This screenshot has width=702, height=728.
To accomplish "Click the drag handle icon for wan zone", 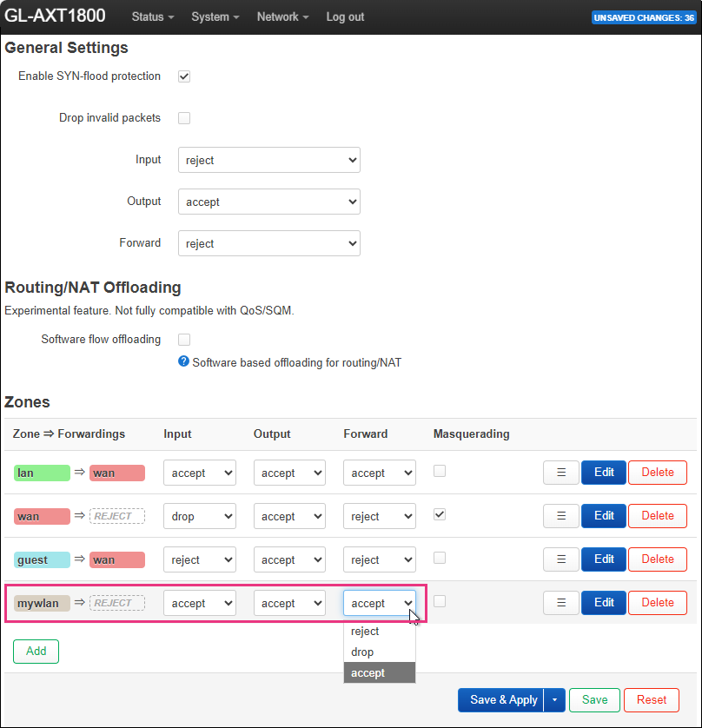I will click(x=561, y=516).
